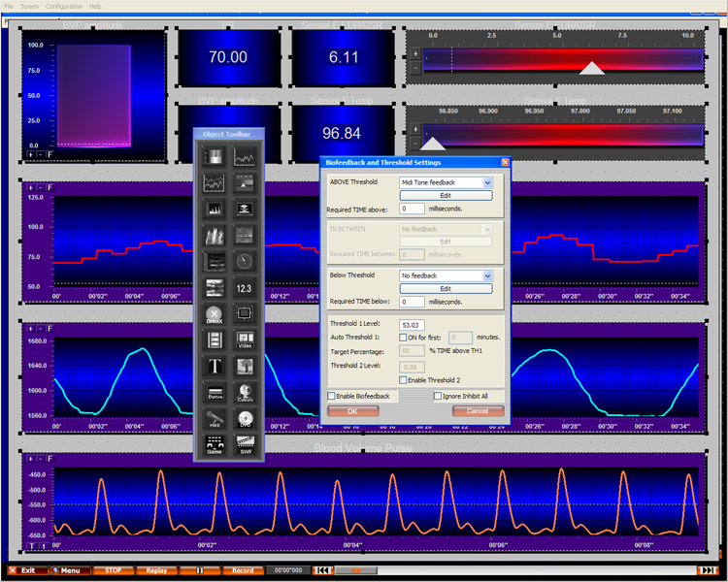This screenshot has height=582, width=728.
Task: Select the analog clock gauge icon
Action: [x=245, y=261]
